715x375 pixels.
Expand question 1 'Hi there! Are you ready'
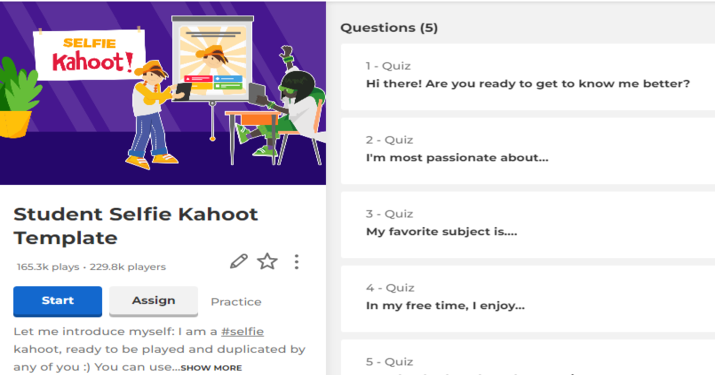tap(528, 77)
